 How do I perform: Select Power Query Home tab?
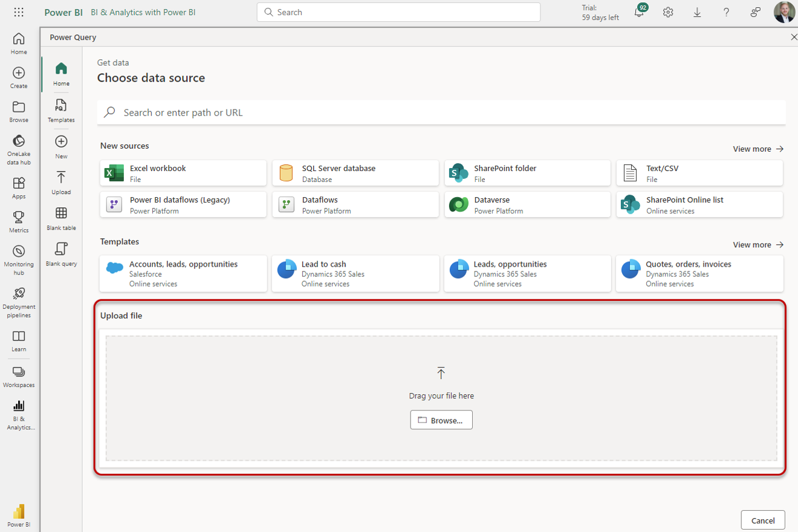pyautogui.click(x=61, y=74)
